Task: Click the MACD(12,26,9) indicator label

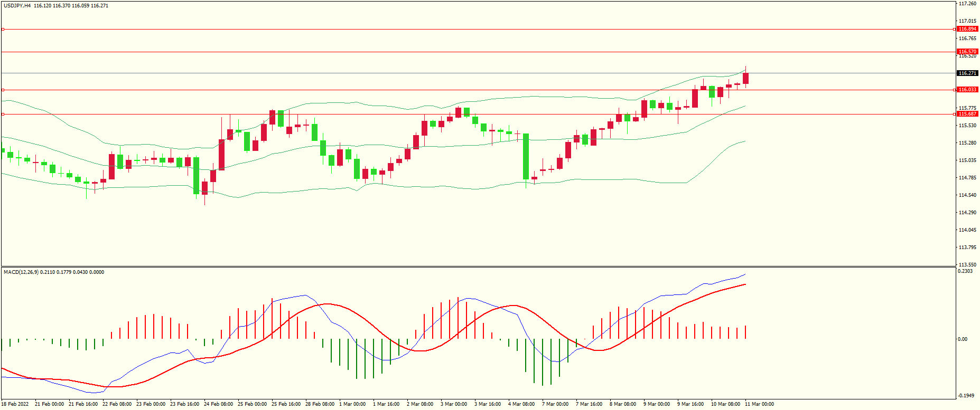Action: [21, 272]
